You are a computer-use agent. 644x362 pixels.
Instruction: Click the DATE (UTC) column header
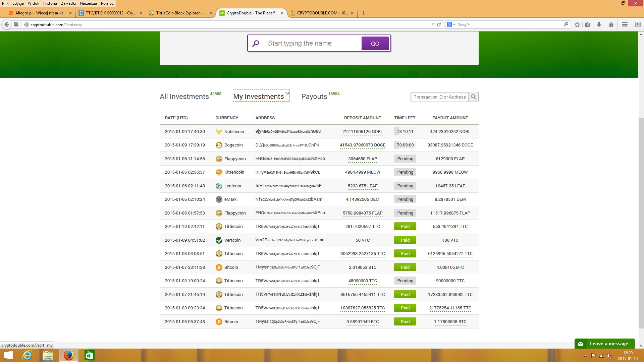[x=176, y=118]
